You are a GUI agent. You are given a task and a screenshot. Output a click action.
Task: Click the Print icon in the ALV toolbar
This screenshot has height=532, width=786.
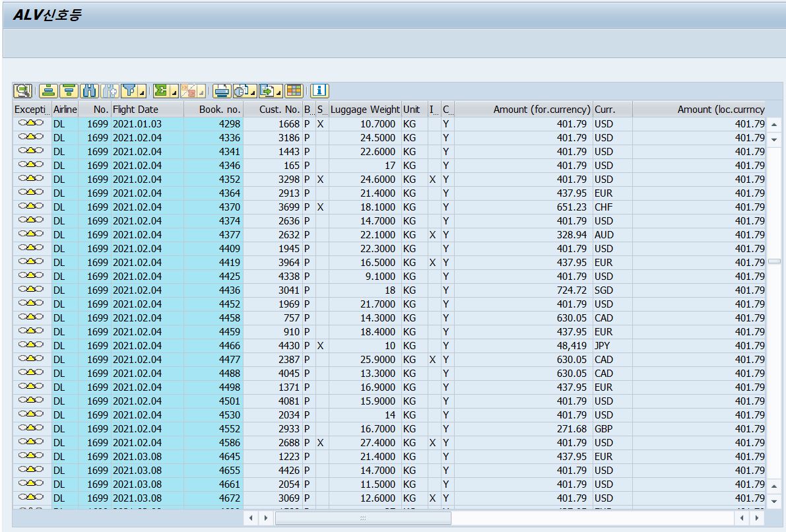(222, 90)
